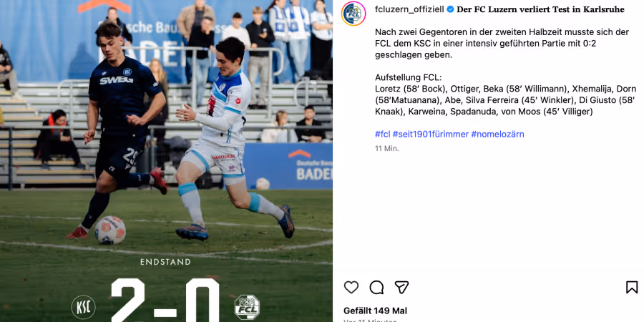The width and height of the screenshot is (644, 322).
Task: Share post with paper plane icon
Action: (x=401, y=287)
